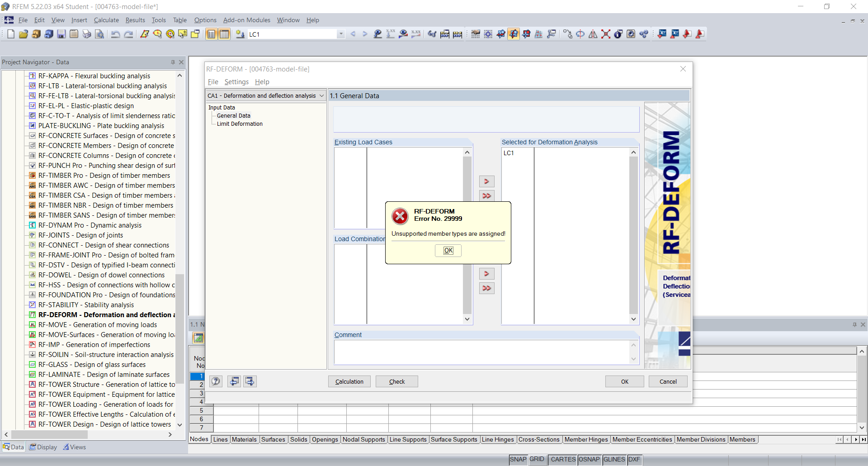Viewport: 868px width, 466px height.
Task: Open the Settings menu in RF-DEFORM
Action: [236, 82]
